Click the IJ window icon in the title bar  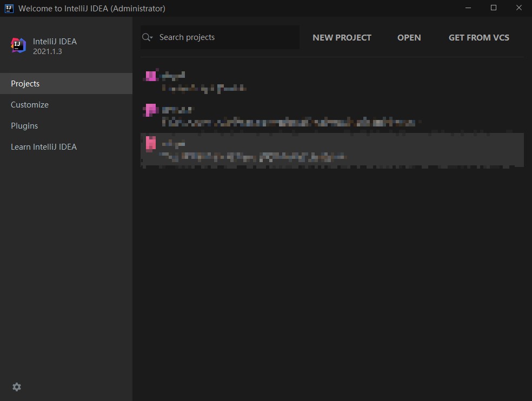(x=9, y=9)
